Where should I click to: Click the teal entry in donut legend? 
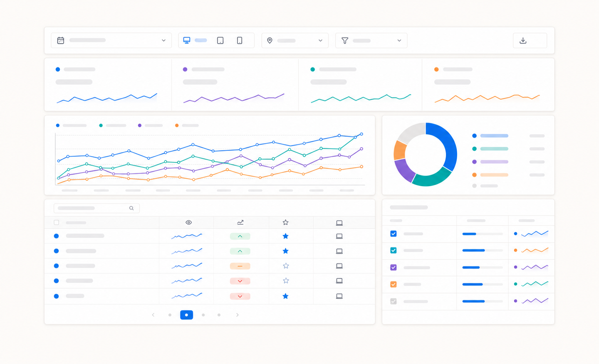point(490,149)
